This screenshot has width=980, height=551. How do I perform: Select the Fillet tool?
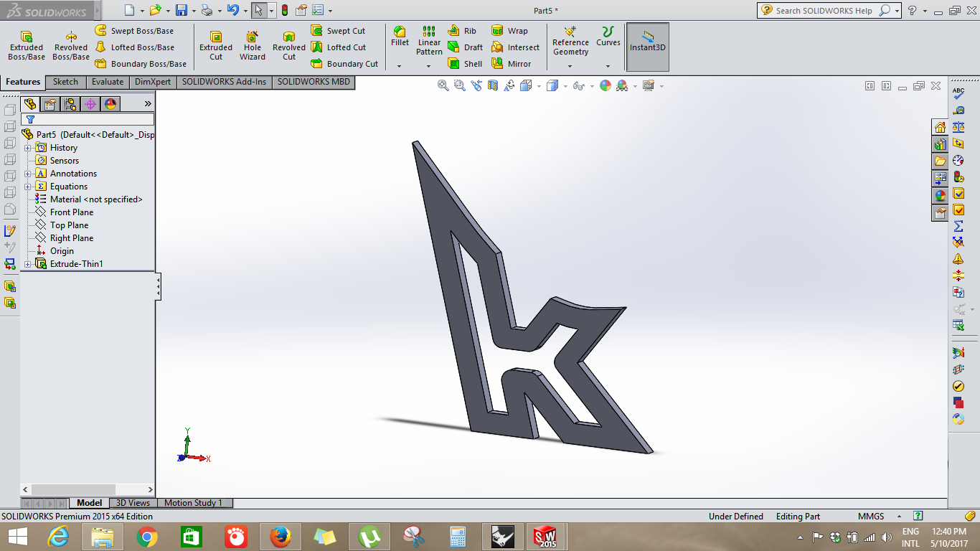click(400, 37)
